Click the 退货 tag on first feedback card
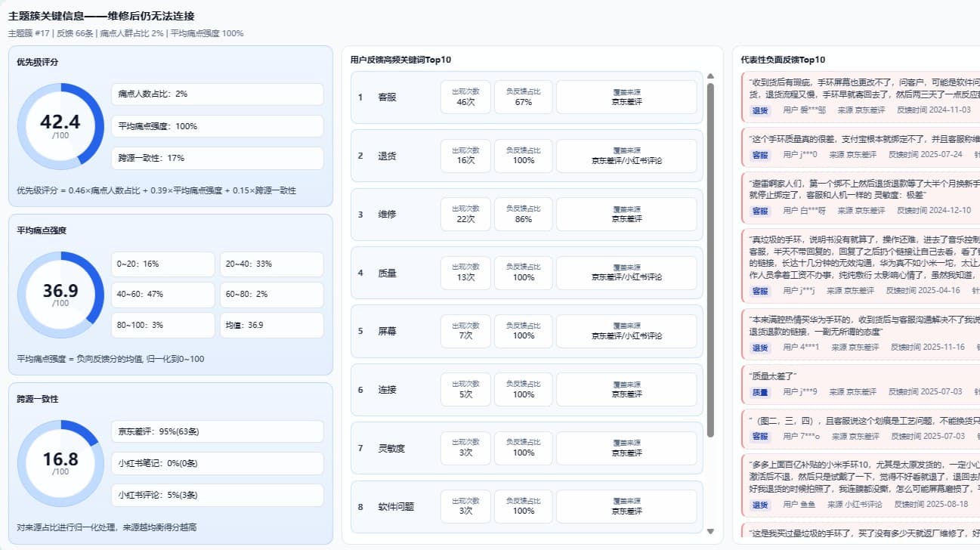980x550 pixels. [760, 110]
